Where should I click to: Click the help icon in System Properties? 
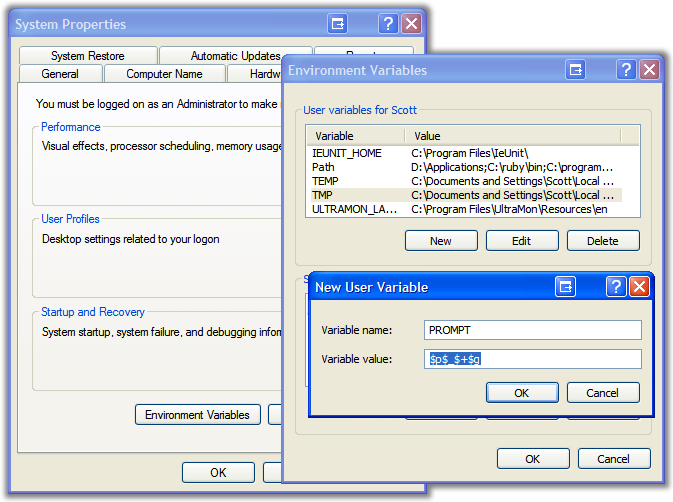click(388, 23)
